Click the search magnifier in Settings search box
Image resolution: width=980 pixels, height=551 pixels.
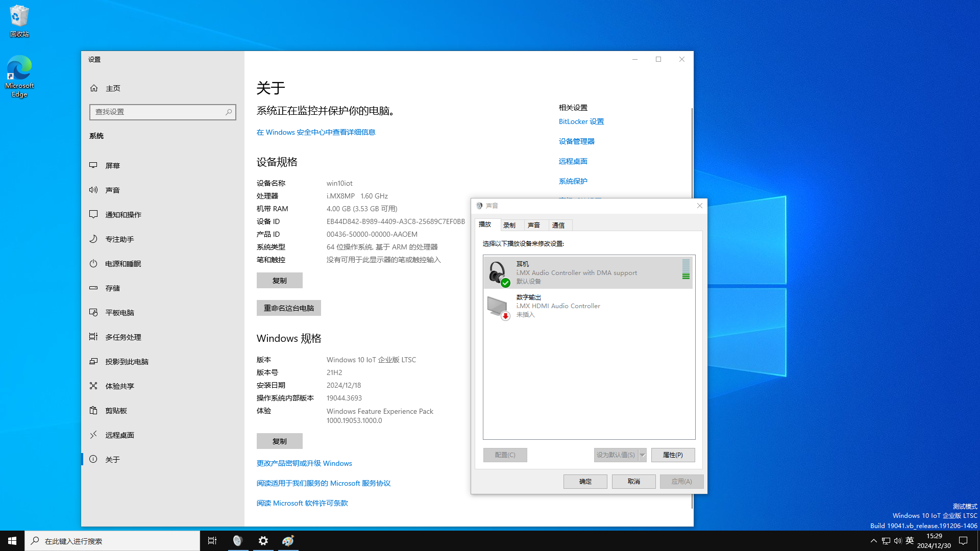coord(229,112)
